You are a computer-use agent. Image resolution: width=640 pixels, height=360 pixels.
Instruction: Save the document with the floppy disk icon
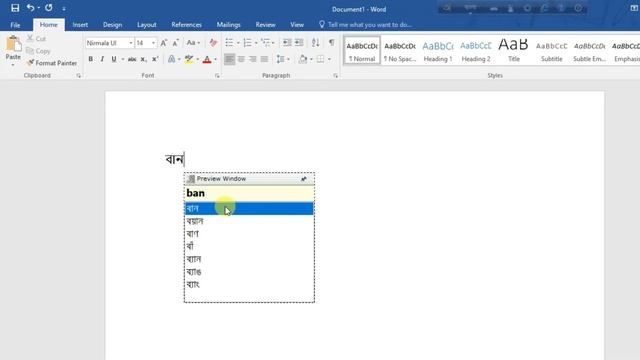15,8
